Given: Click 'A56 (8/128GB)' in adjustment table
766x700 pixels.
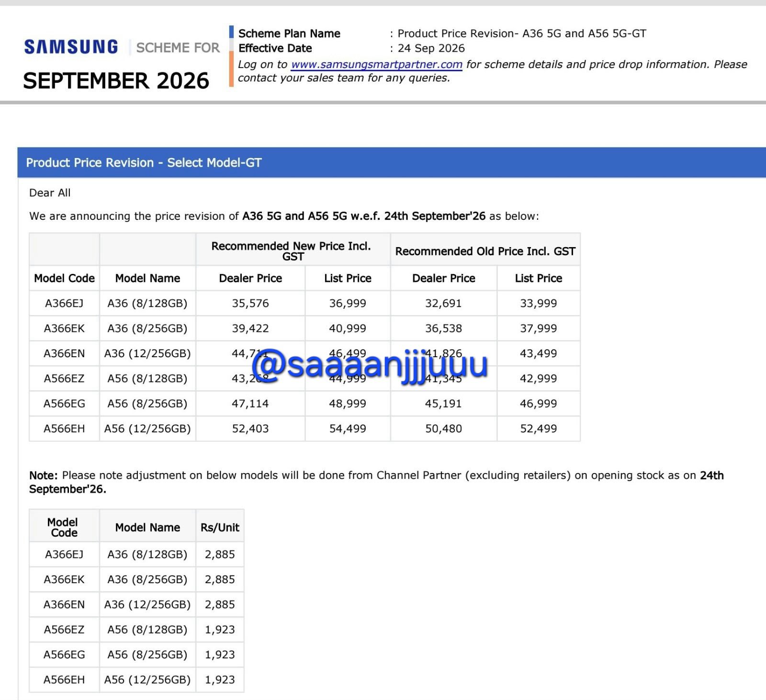Looking at the screenshot, I should [x=147, y=630].
